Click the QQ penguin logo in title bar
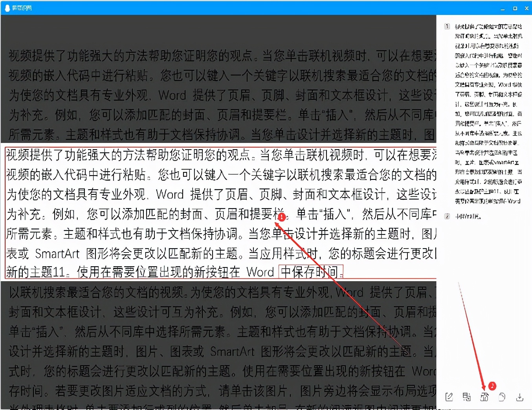The width and height of the screenshot is (532, 410). coord(7,8)
